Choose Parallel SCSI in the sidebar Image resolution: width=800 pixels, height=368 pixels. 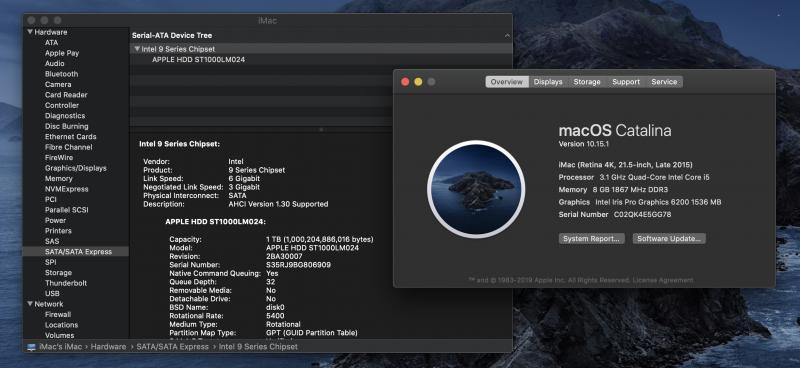click(66, 210)
